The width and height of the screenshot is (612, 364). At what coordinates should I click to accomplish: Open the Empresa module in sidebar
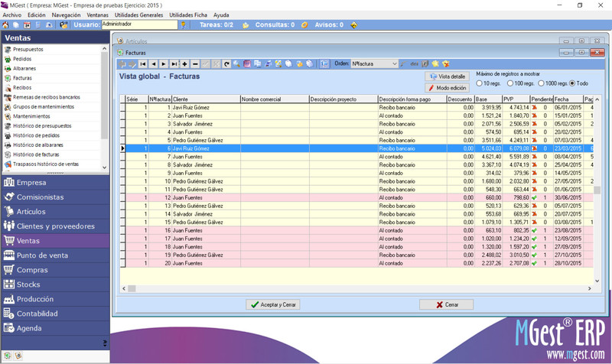(x=55, y=183)
